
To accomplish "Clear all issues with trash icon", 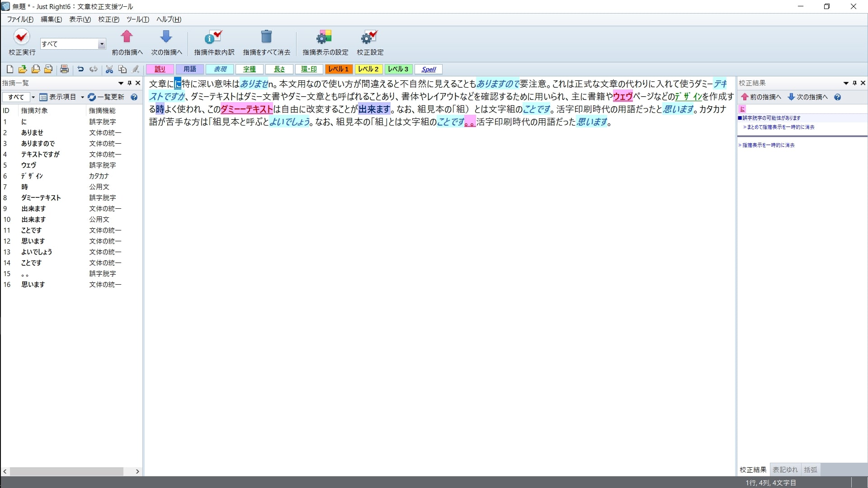I will click(x=266, y=37).
